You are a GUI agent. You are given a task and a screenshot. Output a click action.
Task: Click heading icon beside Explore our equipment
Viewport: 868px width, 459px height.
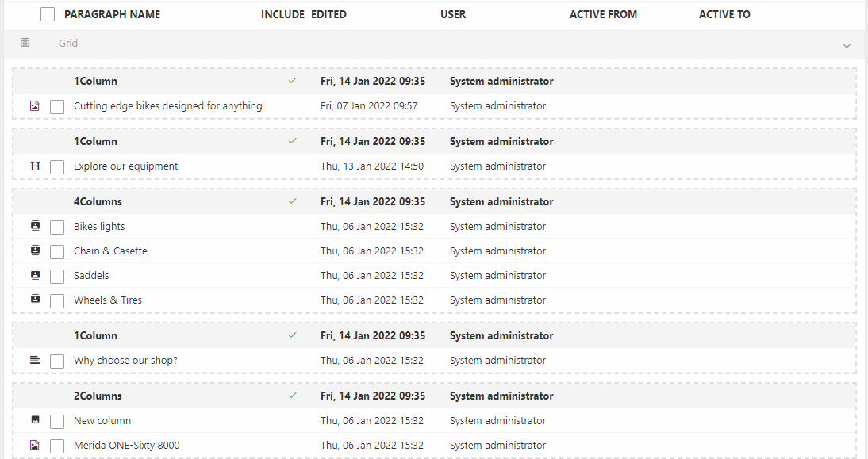(35, 166)
